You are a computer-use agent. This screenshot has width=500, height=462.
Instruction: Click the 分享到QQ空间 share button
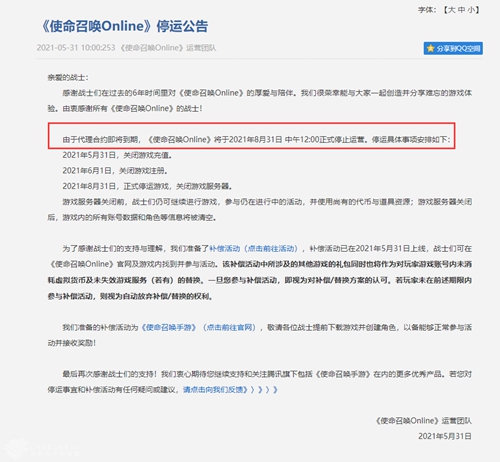(x=453, y=48)
